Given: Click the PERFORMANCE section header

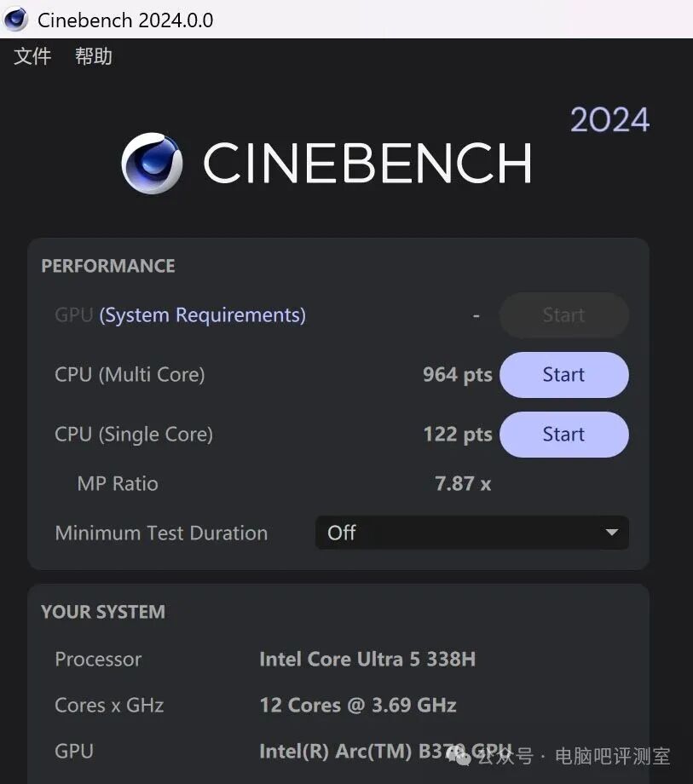Looking at the screenshot, I should coord(107,265).
